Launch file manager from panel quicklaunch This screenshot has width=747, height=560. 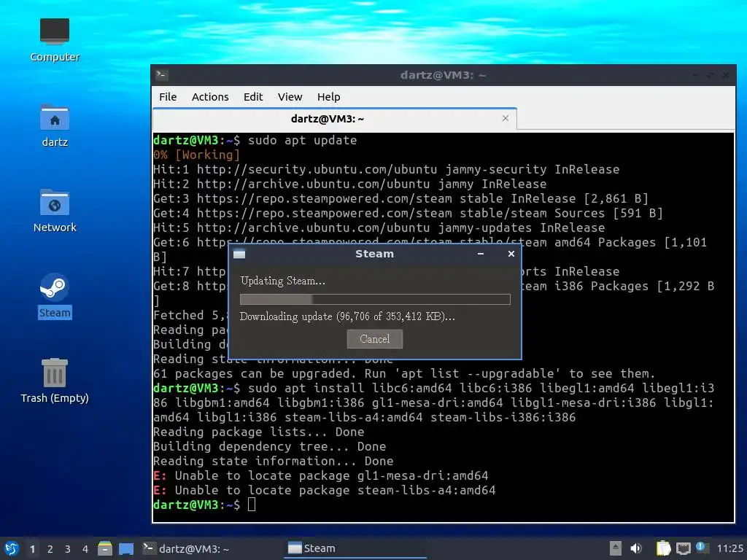click(x=105, y=548)
